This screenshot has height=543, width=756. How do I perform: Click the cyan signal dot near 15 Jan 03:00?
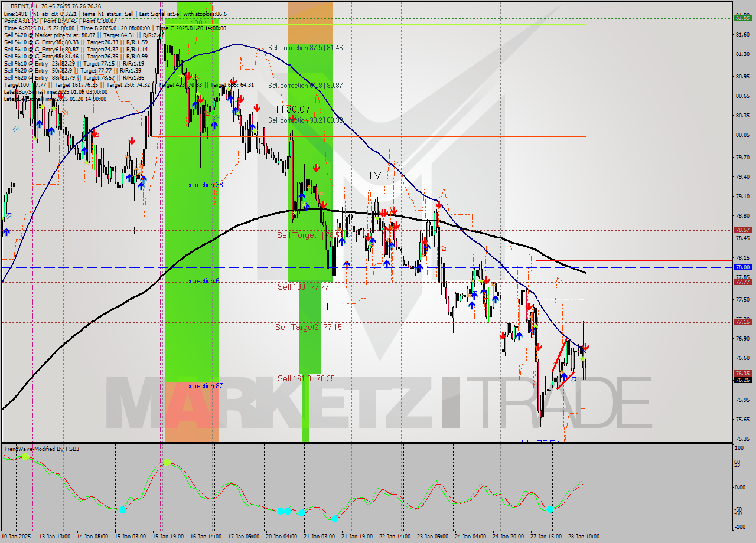122,509
